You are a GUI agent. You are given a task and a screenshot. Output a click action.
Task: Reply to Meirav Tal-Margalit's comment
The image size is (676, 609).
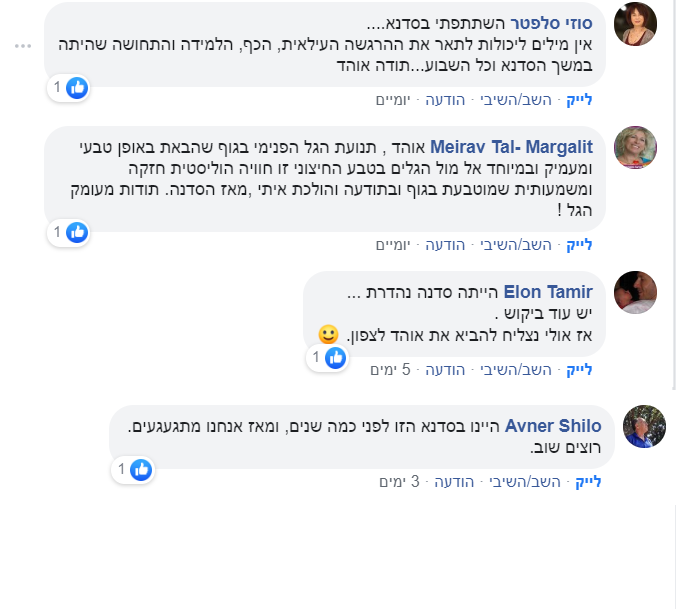click(516, 245)
